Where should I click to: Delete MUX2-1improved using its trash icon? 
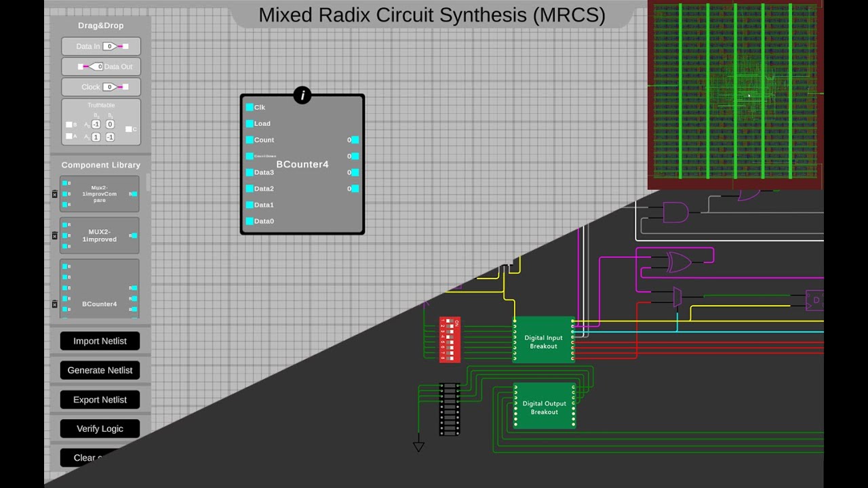[x=55, y=236]
